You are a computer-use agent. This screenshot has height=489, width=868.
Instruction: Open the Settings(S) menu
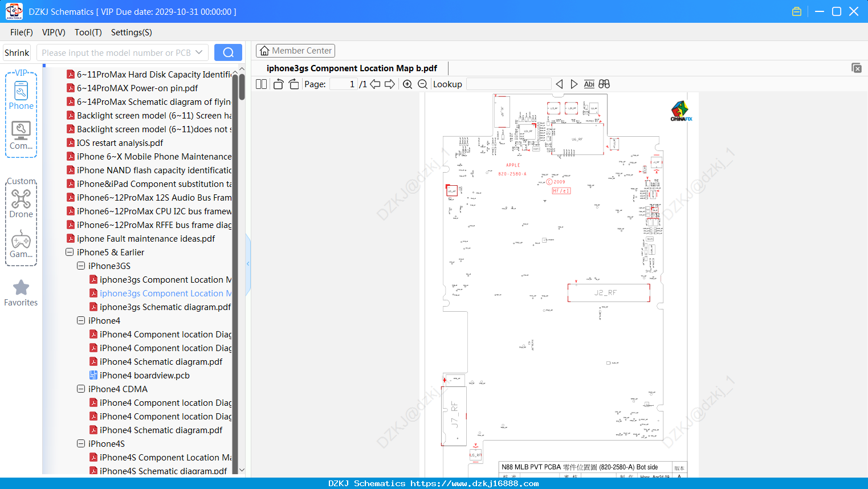(x=132, y=32)
